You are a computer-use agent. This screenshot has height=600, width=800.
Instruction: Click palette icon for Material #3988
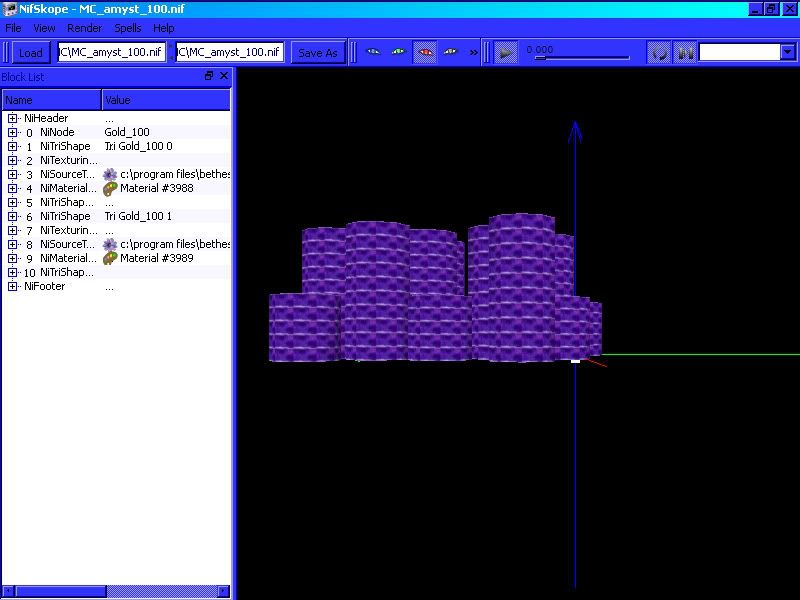[x=110, y=189]
